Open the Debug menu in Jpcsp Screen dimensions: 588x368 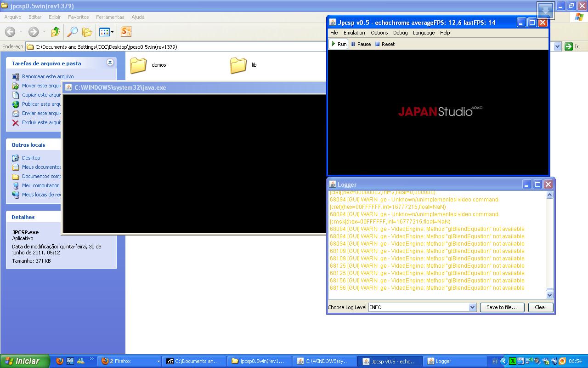pyautogui.click(x=400, y=33)
